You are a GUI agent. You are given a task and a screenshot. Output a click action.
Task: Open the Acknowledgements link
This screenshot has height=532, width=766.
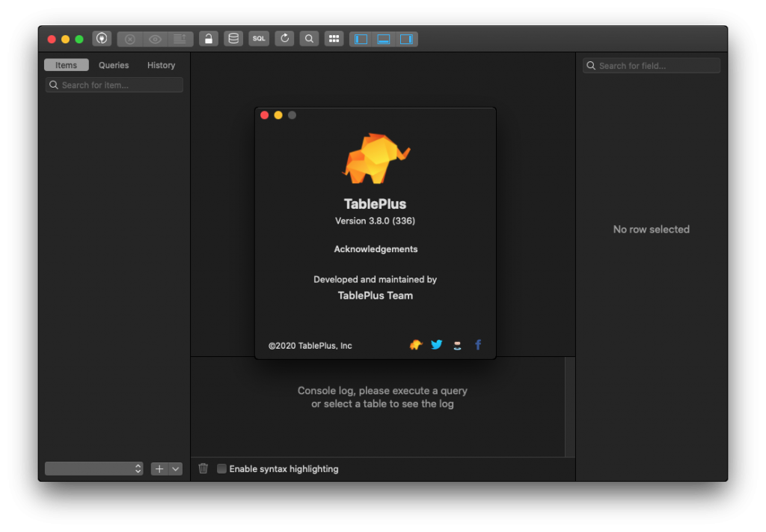[x=376, y=249]
